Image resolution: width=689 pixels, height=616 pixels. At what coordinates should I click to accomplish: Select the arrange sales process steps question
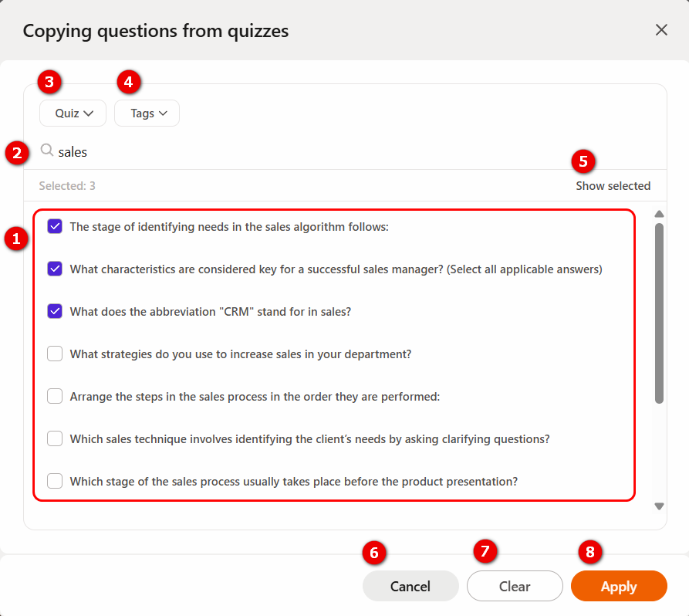(x=55, y=396)
